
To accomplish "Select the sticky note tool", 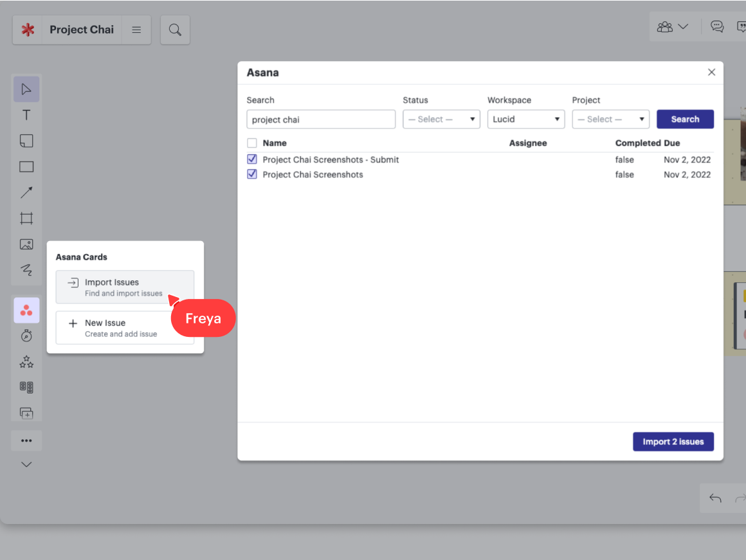I will (26, 141).
